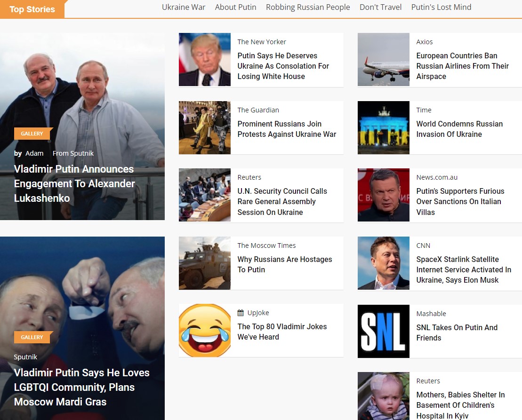Click the 'From Sputnik' source link
The image size is (522, 420).
tap(73, 153)
